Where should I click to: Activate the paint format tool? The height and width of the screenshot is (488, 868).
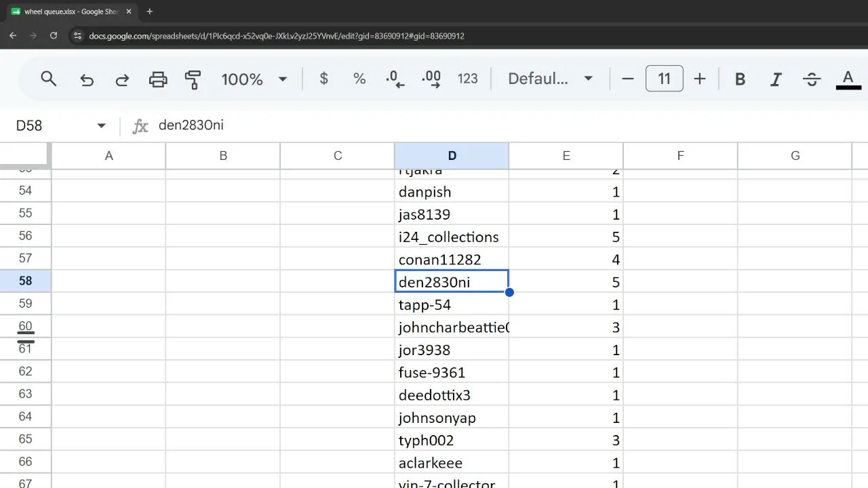[193, 79]
